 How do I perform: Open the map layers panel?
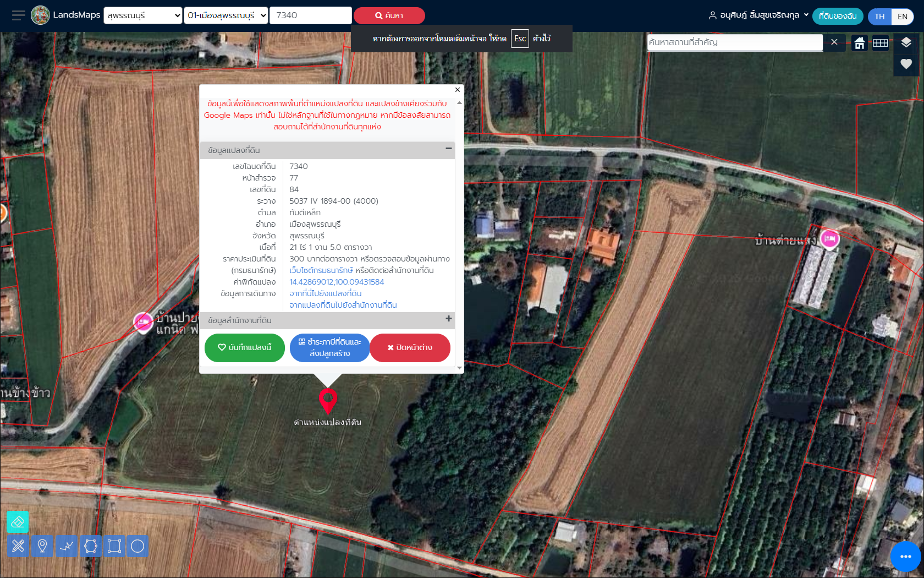click(906, 42)
